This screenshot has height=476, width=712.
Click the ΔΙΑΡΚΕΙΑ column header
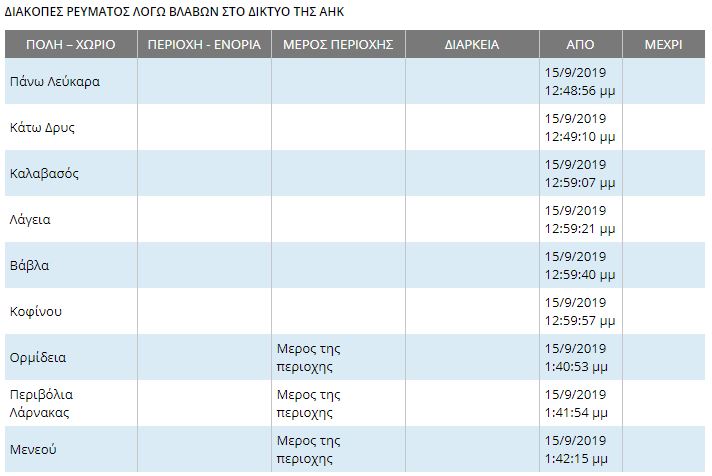coord(472,45)
